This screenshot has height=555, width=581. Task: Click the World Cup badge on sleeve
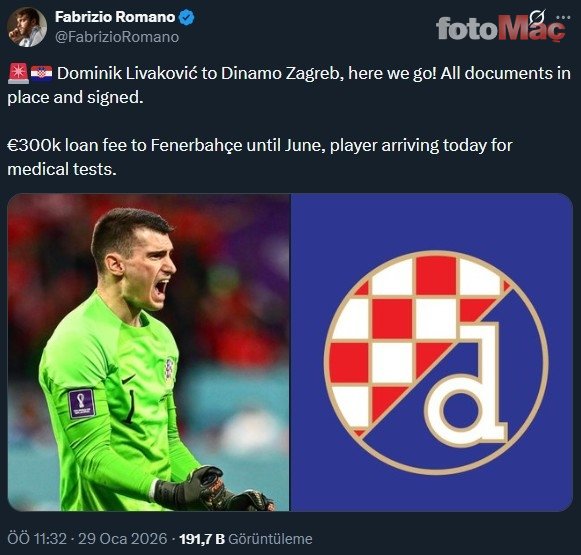(x=82, y=403)
